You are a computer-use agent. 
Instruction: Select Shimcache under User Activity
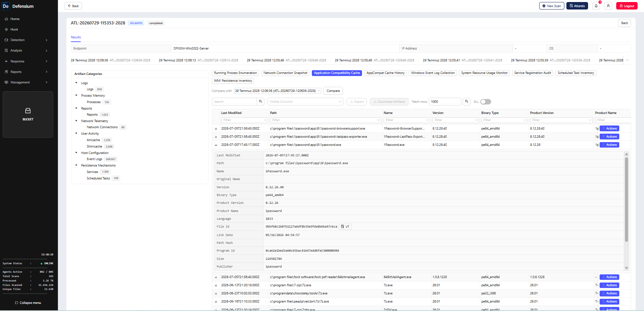point(94,147)
